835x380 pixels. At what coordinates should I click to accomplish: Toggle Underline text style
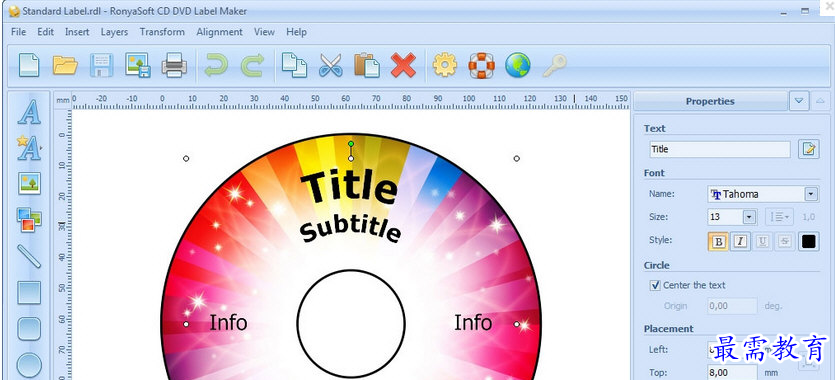tap(763, 242)
